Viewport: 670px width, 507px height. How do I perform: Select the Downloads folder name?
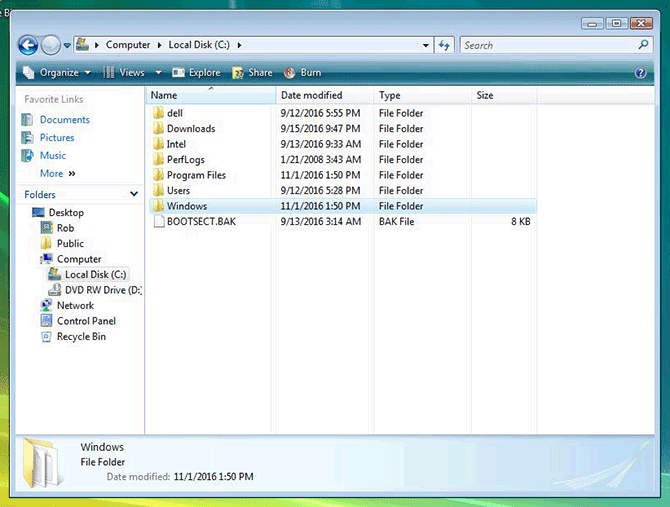[x=191, y=129]
